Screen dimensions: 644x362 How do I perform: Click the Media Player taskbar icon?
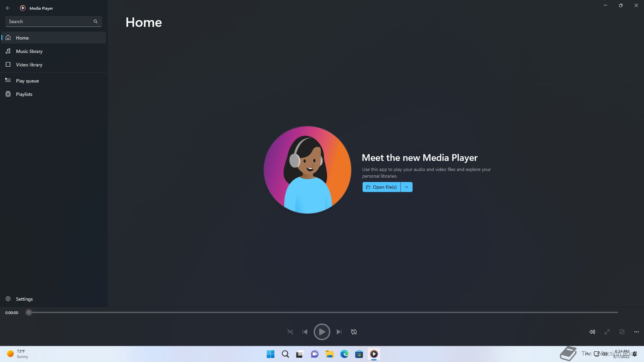(374, 354)
